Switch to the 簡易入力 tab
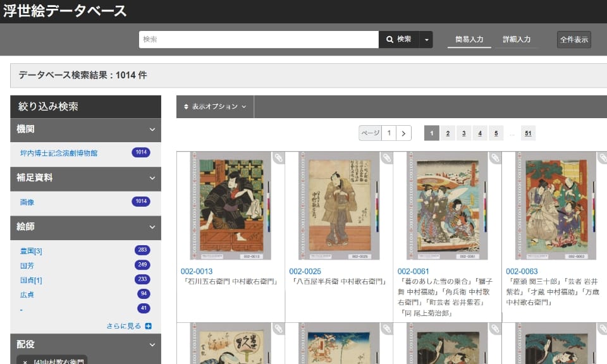This screenshot has height=364, width=607. click(x=469, y=39)
